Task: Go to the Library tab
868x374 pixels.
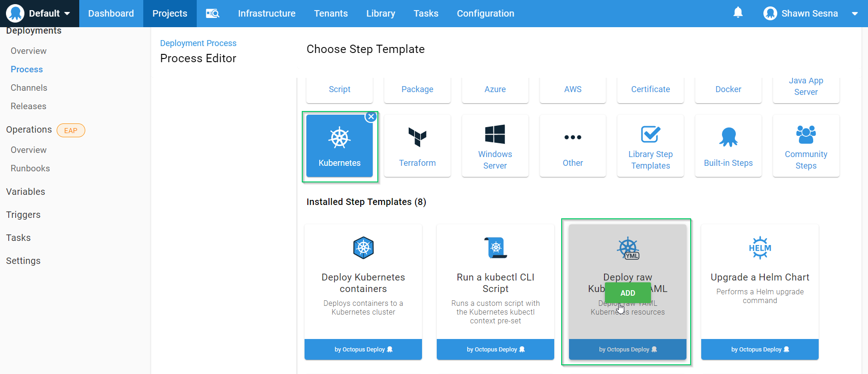Action: 381,13
